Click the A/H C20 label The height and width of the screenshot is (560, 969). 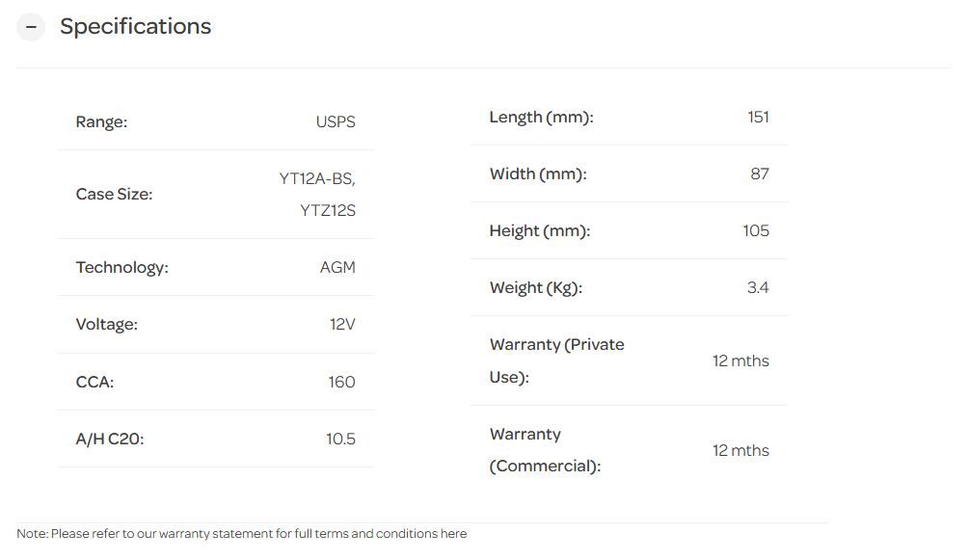click(110, 439)
